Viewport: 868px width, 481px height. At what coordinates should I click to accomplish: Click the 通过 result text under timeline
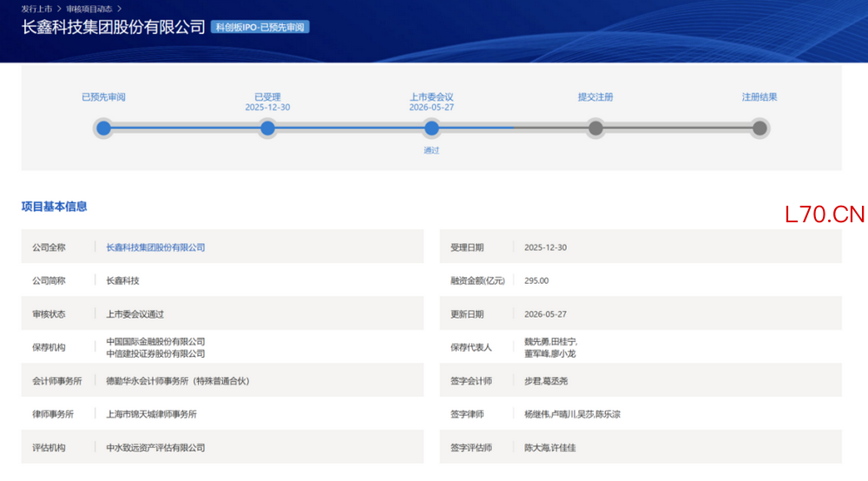tap(431, 150)
